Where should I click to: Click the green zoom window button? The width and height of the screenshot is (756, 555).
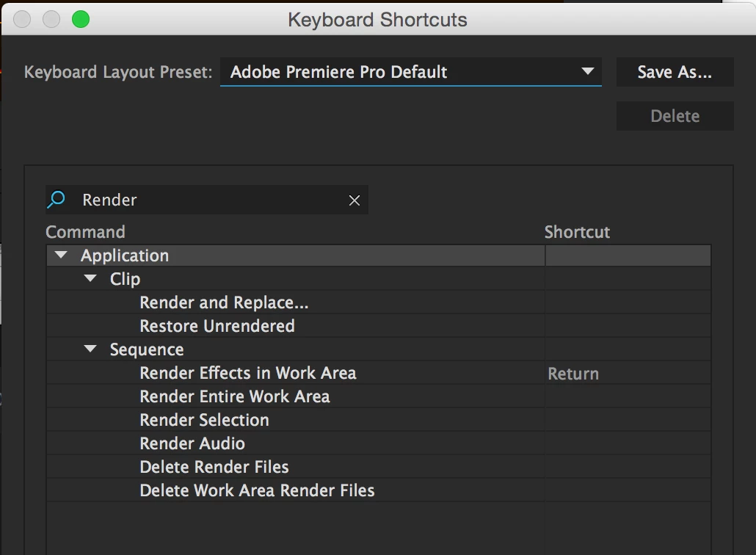click(x=81, y=19)
